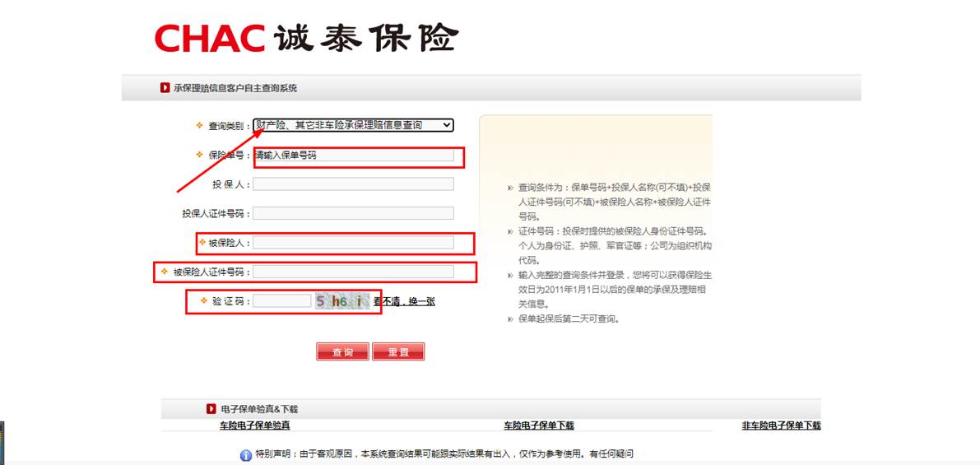Submit with the red 查询 button
Viewport: 980px width, 465px height.
tap(342, 352)
